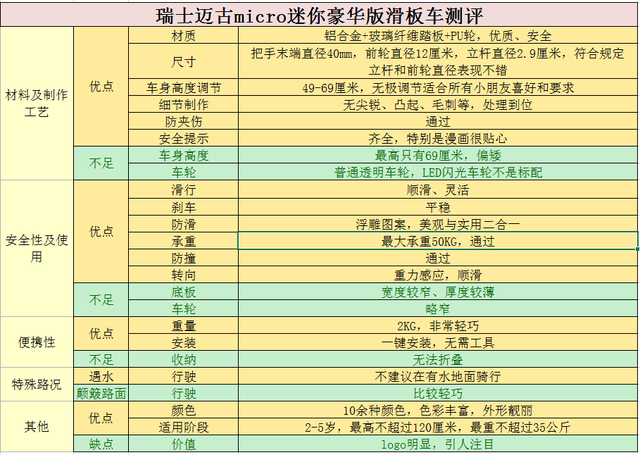The height and width of the screenshot is (455, 640).
Task: Select the '特殊路况' category cell
Action: pyautogui.click(x=37, y=384)
